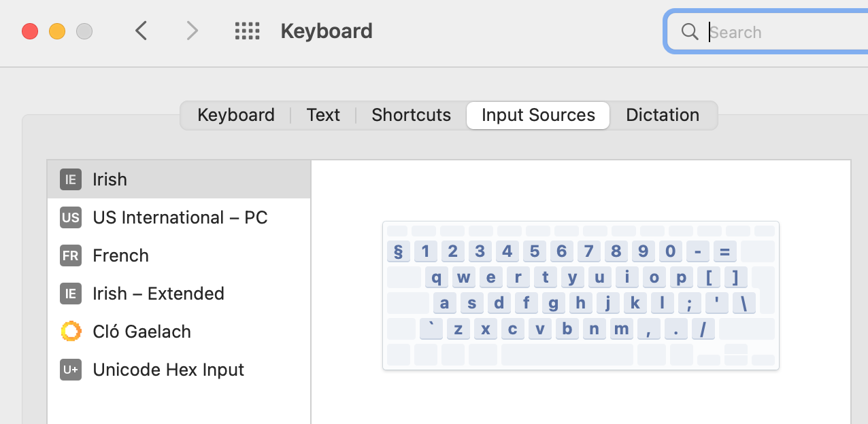Image resolution: width=868 pixels, height=424 pixels.
Task: Select French in the input source list
Action: click(x=121, y=255)
